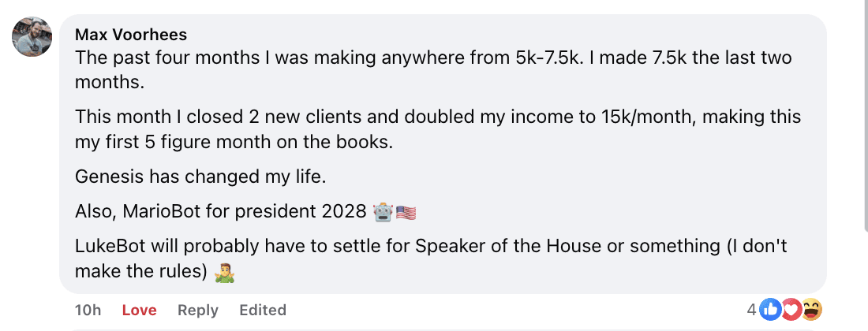Click the blue thumbs-up Like reaction icon

pos(769,311)
